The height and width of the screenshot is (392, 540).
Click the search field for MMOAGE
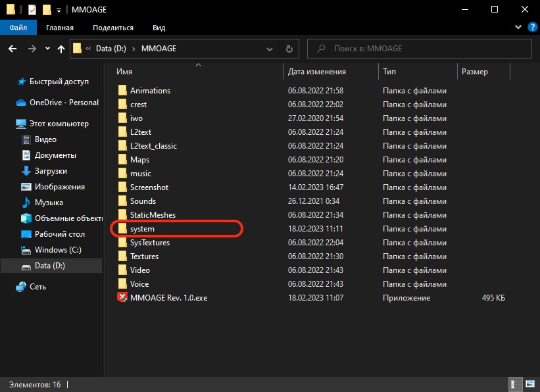pos(421,49)
